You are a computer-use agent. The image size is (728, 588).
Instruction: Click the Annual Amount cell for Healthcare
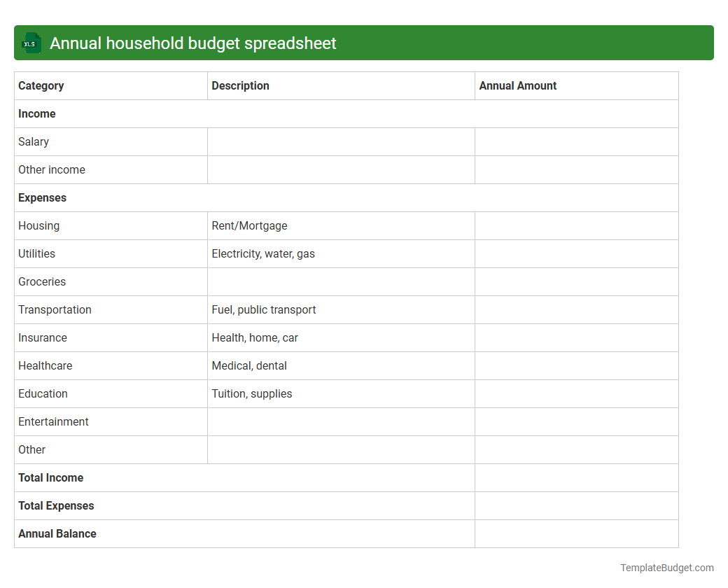(x=576, y=365)
